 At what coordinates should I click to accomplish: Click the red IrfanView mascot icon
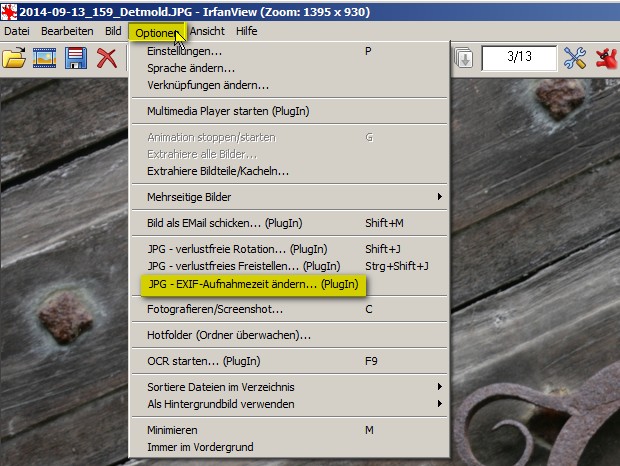pos(607,58)
